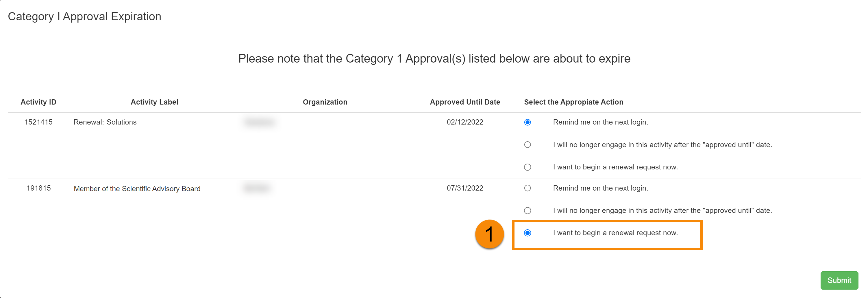Click the Activity ID column header
This screenshot has width=868, height=298.
point(38,102)
